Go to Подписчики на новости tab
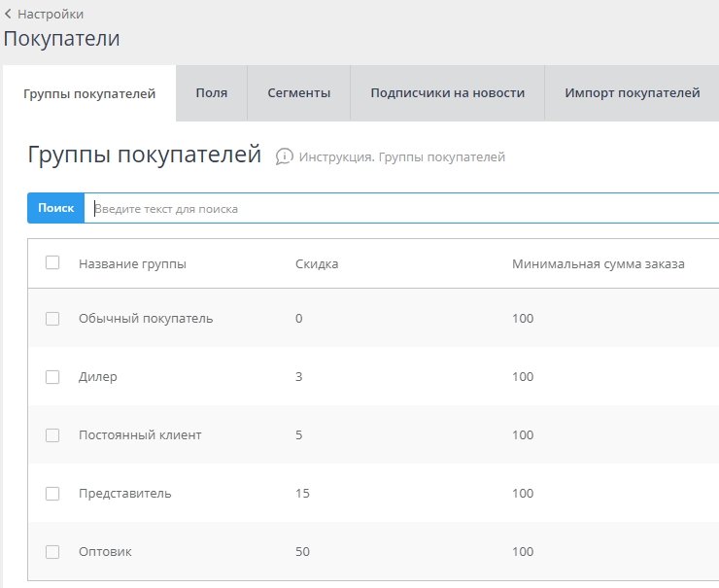Image resolution: width=719 pixels, height=588 pixels. coord(447,93)
